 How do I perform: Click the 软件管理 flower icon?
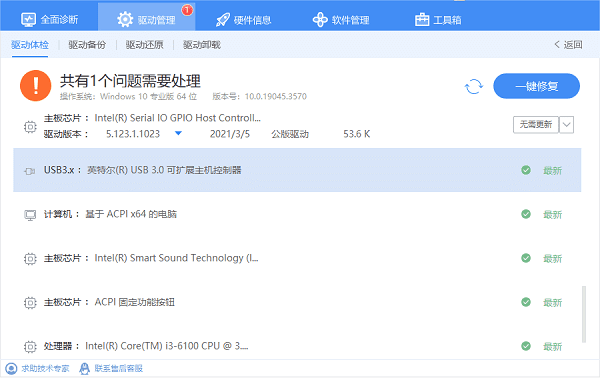[320, 20]
